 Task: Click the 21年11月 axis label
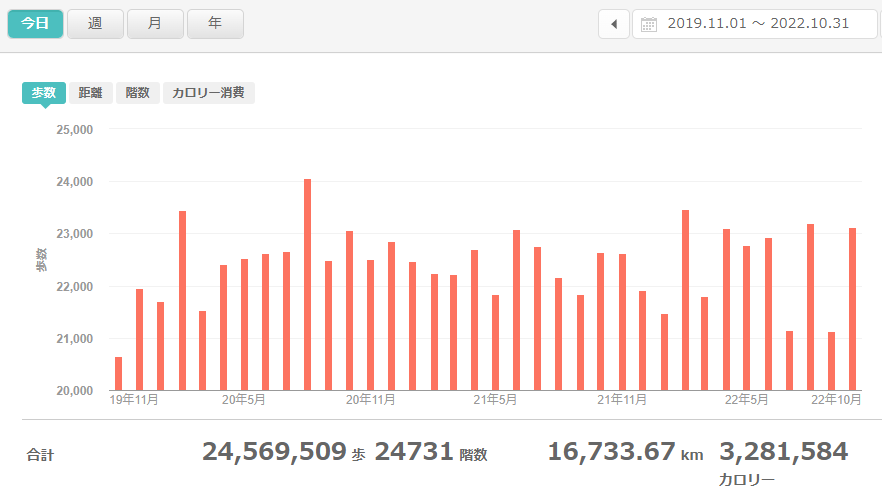(622, 400)
